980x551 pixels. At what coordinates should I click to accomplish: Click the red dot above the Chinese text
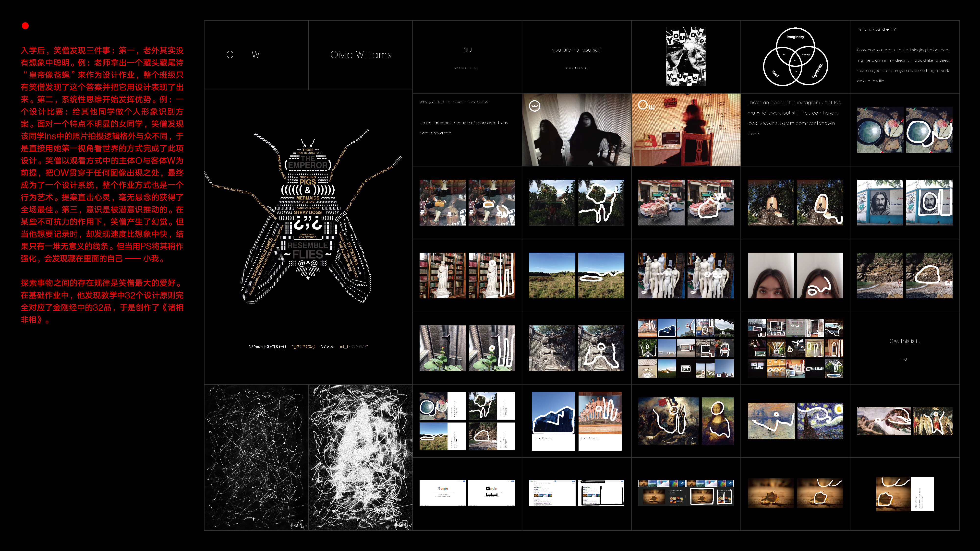coord(25,26)
